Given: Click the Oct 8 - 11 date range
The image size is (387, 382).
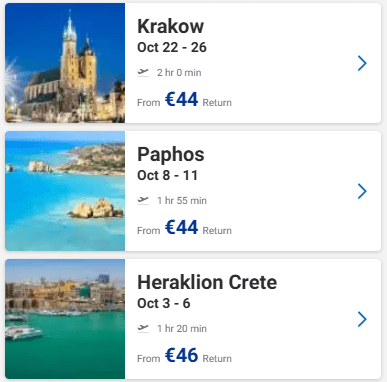Looking at the screenshot, I should click(x=168, y=175).
